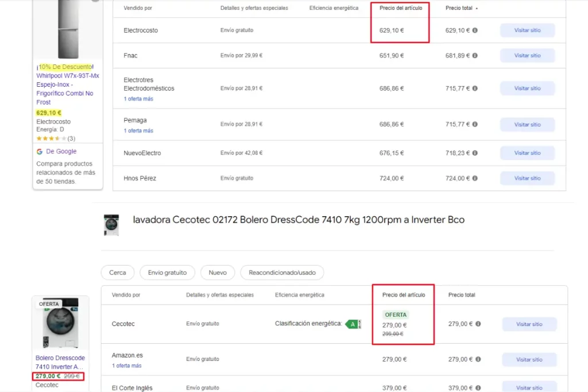
Task: Click the Fnac seller name
Action: click(130, 56)
